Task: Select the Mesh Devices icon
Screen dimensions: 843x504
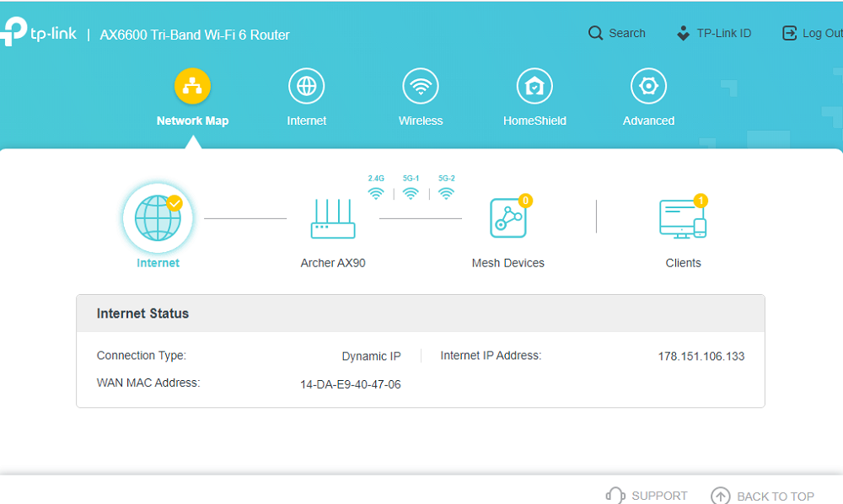Action: [x=508, y=218]
